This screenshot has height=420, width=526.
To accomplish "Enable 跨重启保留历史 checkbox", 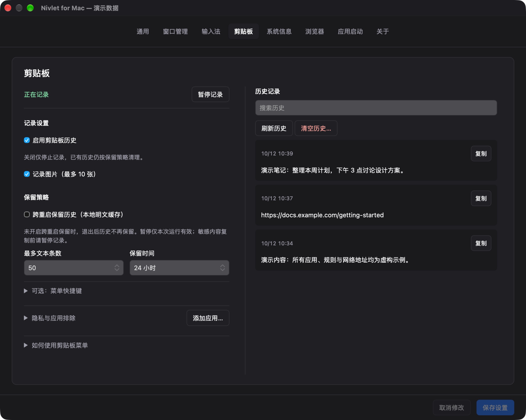I will 27,215.
